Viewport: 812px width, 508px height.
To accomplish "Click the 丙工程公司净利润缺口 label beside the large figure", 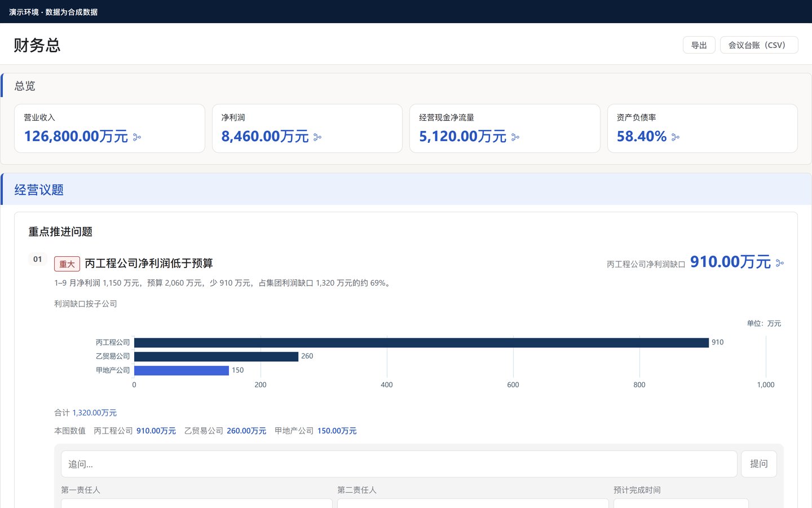I will (x=646, y=264).
